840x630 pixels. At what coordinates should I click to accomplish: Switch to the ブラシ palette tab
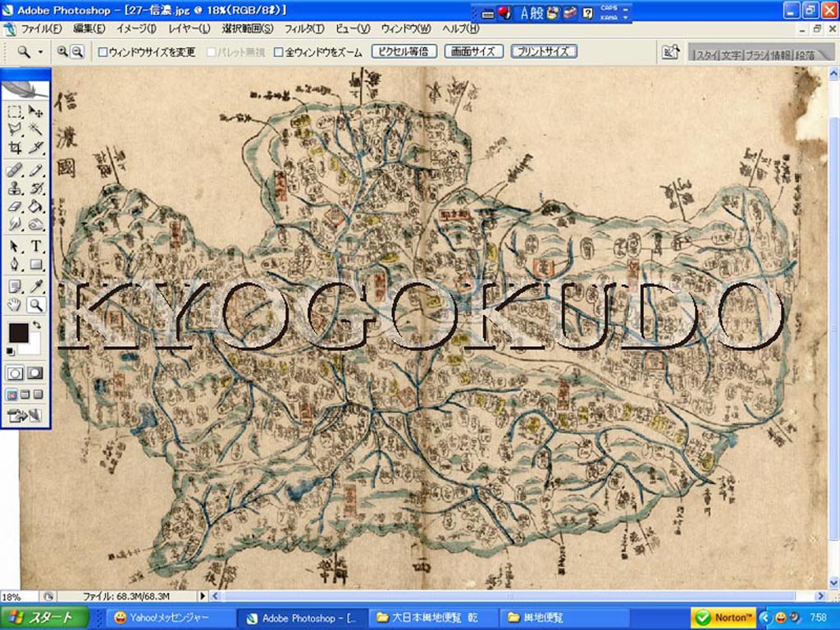tap(756, 55)
